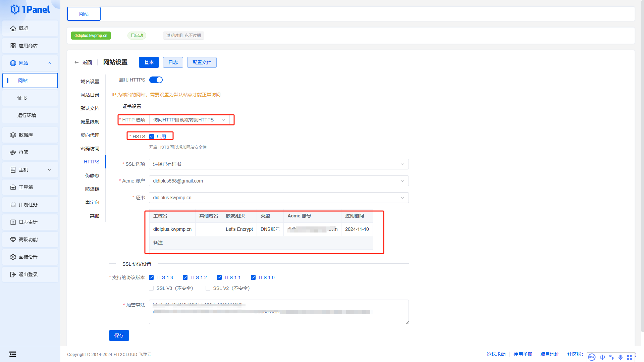The height and width of the screenshot is (362, 644).
Task: Open 防盗链 in settings menu
Action: (92, 189)
